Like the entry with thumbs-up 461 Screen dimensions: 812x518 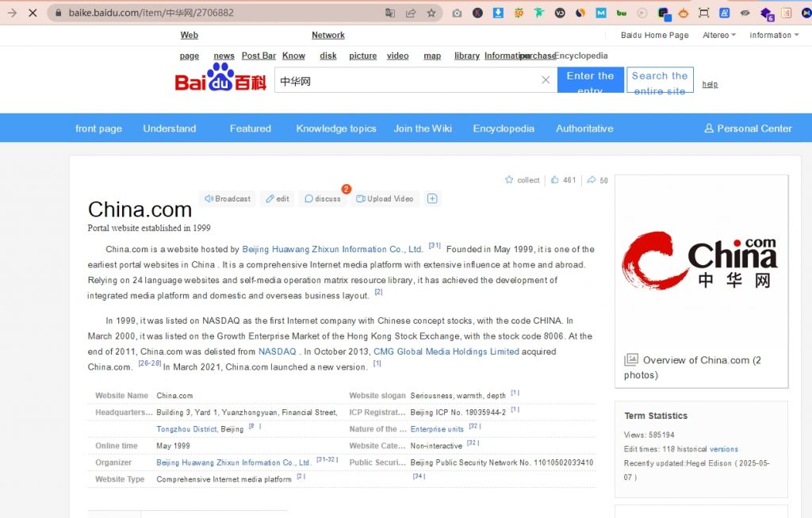[x=564, y=180]
